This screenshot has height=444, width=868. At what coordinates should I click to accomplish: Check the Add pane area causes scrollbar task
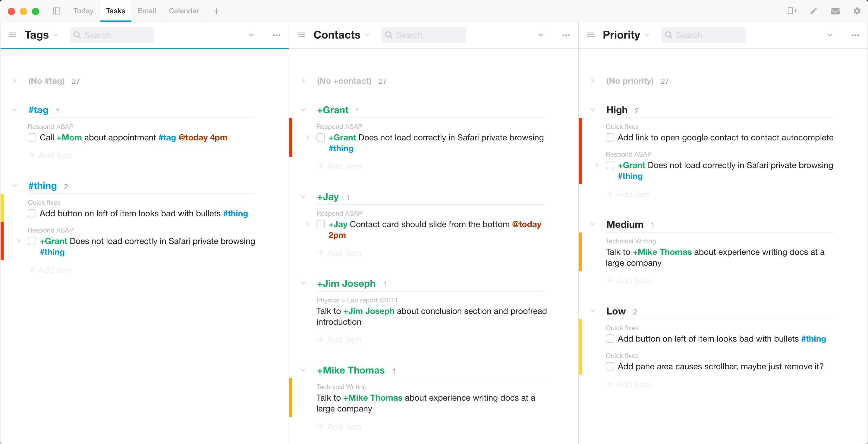pyautogui.click(x=610, y=367)
